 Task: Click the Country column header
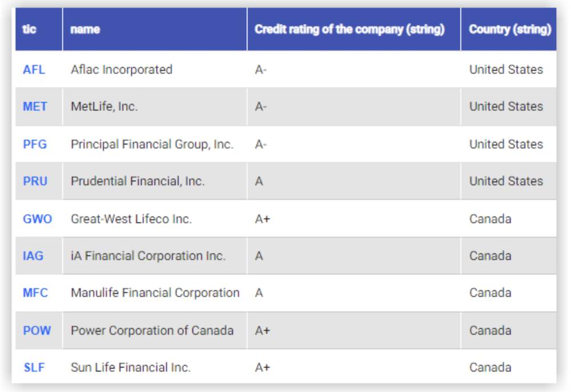click(510, 29)
